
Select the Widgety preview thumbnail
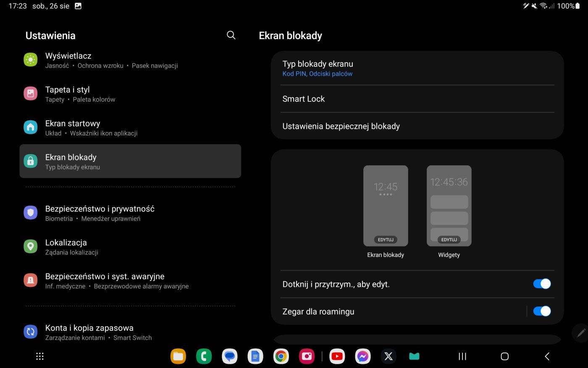[449, 206]
